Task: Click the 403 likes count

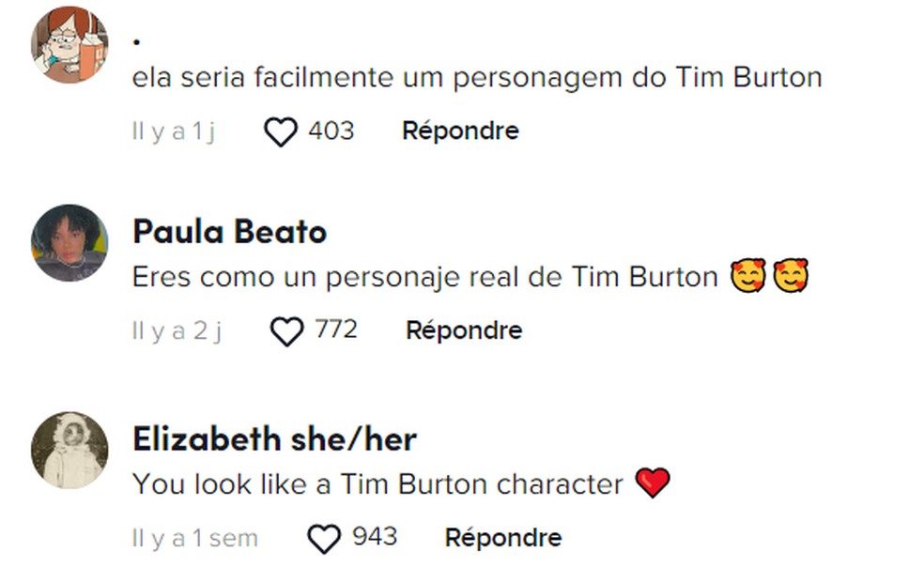Action: click(331, 130)
